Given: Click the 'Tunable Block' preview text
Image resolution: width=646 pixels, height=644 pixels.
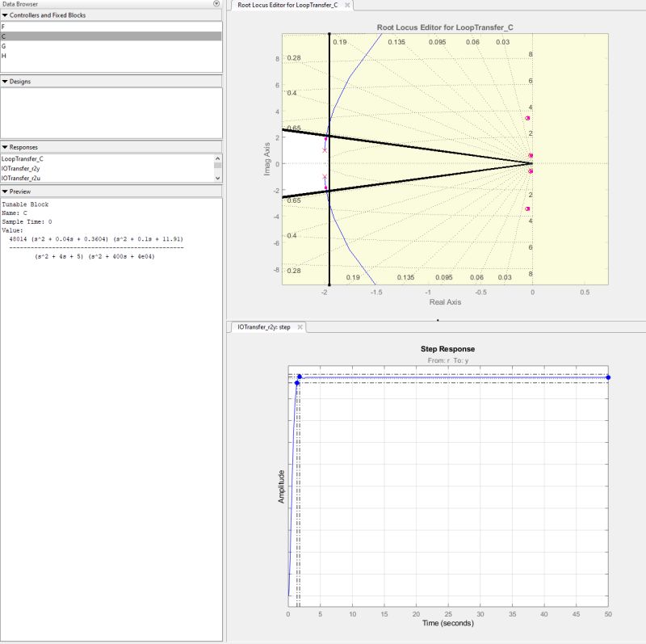Looking at the screenshot, I should pos(25,204).
